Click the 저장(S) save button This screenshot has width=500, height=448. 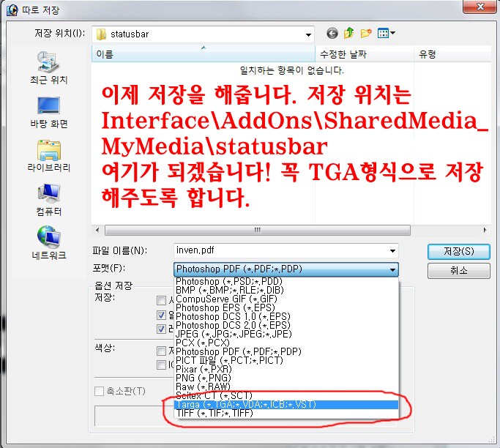click(x=458, y=251)
